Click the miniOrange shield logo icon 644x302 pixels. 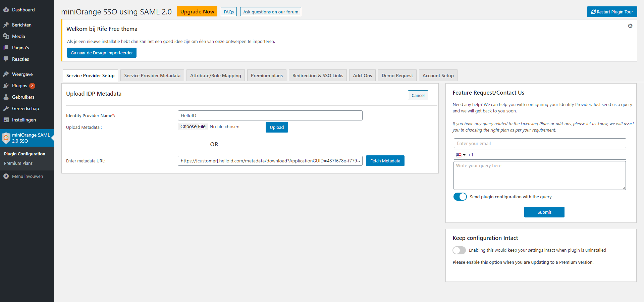[6, 138]
